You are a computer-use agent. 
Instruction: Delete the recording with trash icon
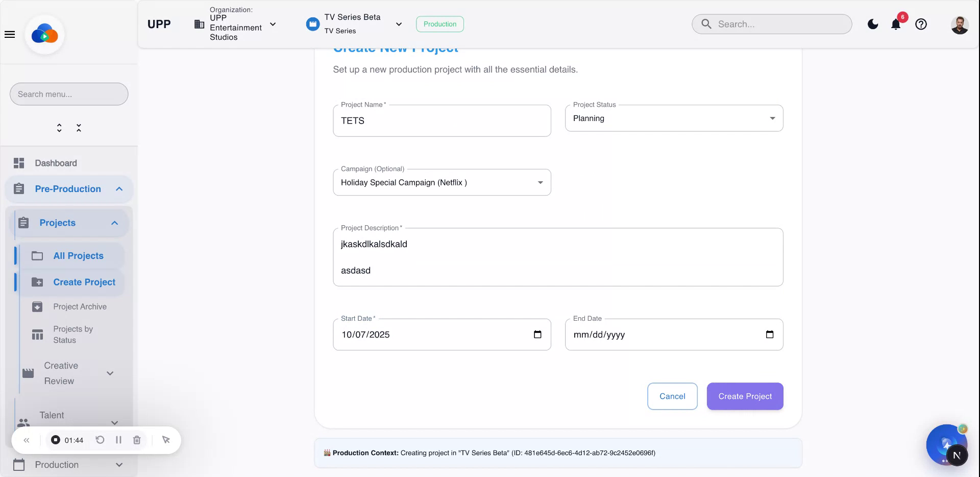pos(137,440)
